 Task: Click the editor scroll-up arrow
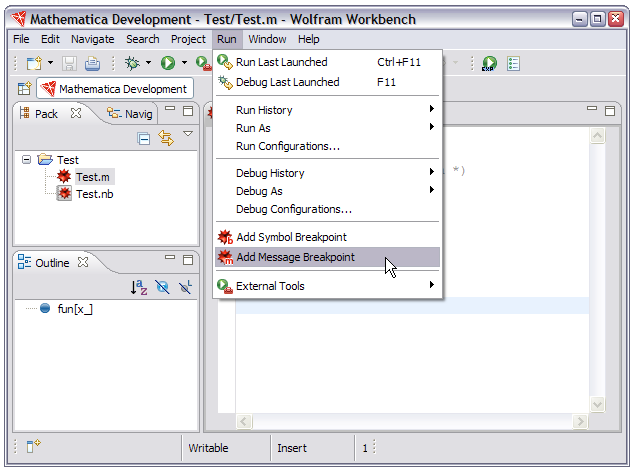(597, 135)
